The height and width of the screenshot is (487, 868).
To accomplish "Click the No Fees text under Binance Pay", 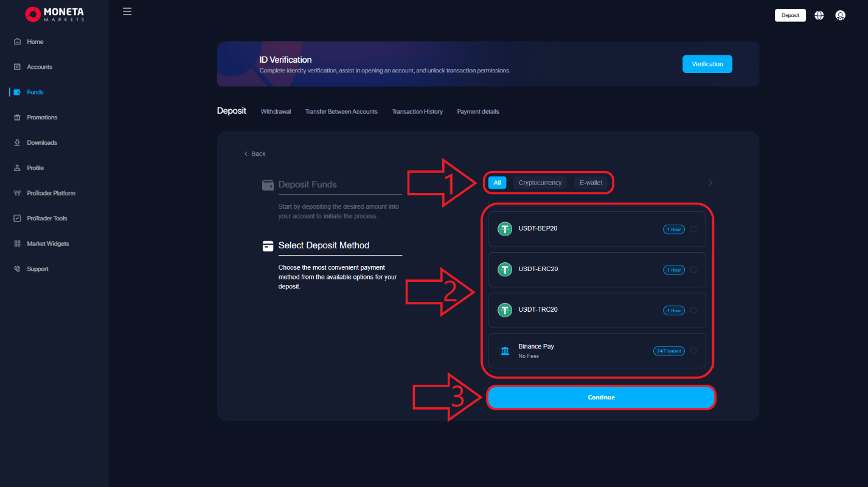I will [529, 356].
